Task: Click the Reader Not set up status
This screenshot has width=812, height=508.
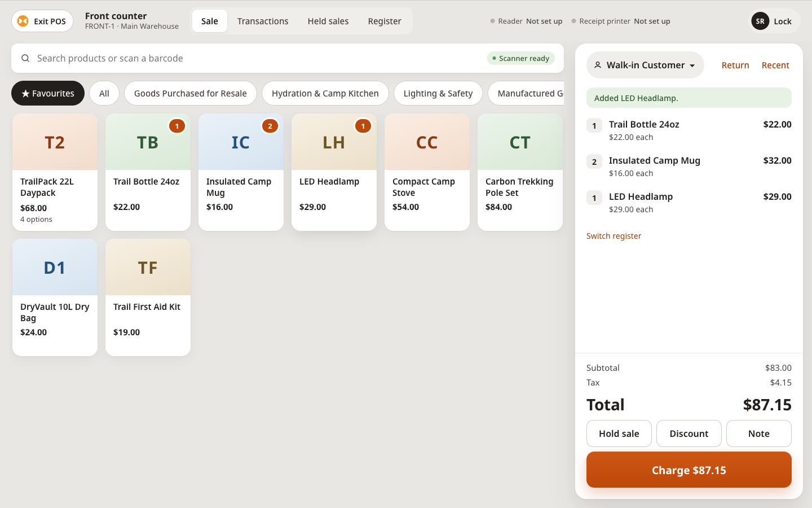Action: point(526,21)
